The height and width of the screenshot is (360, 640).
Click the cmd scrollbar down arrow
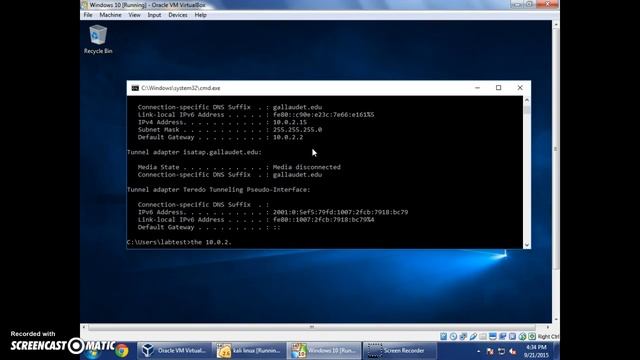(x=527, y=245)
